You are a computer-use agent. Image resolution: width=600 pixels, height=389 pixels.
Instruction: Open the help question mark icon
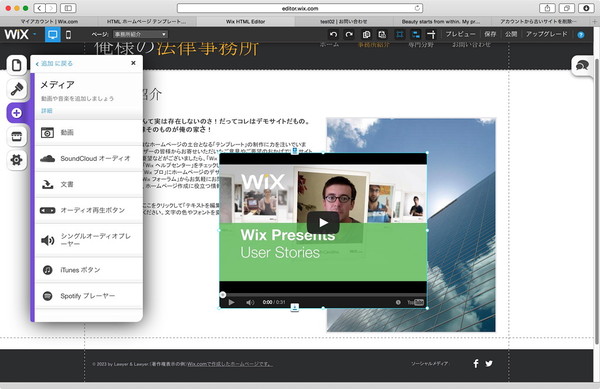click(581, 35)
